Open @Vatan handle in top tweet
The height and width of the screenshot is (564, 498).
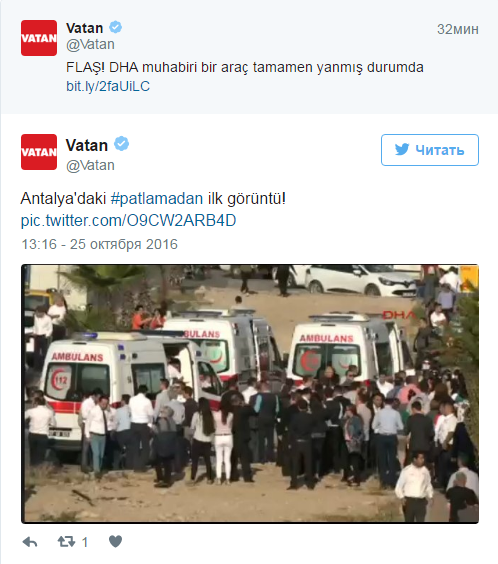[90, 44]
